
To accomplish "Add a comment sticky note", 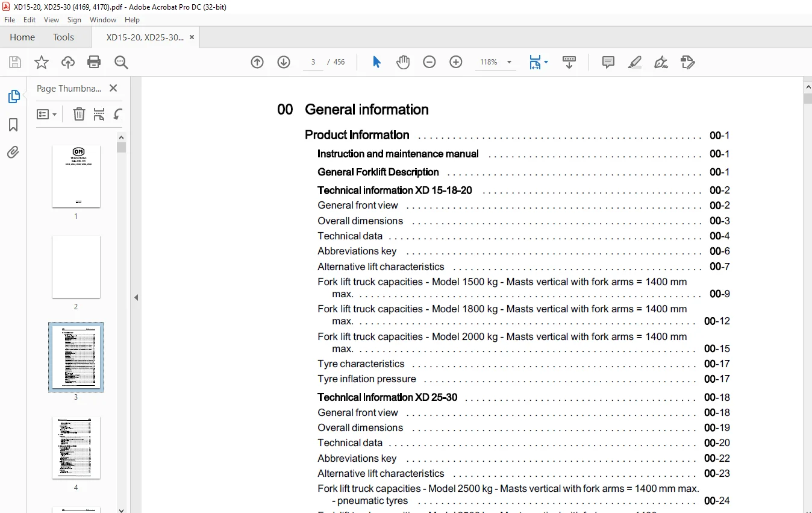I will (x=608, y=62).
